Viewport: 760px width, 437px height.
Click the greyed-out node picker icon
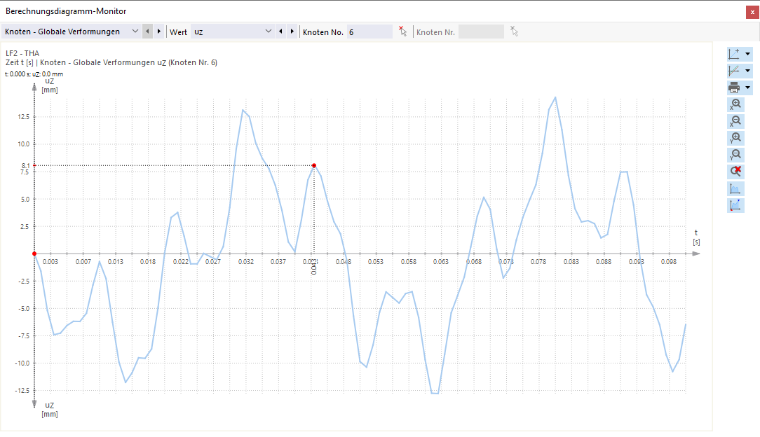coord(514,31)
